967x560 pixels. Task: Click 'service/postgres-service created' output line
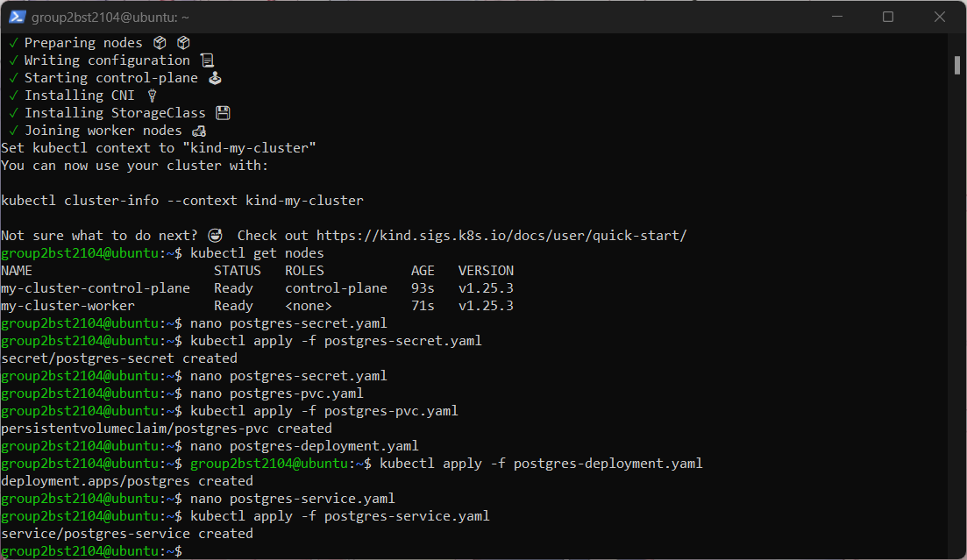pyautogui.click(x=127, y=534)
